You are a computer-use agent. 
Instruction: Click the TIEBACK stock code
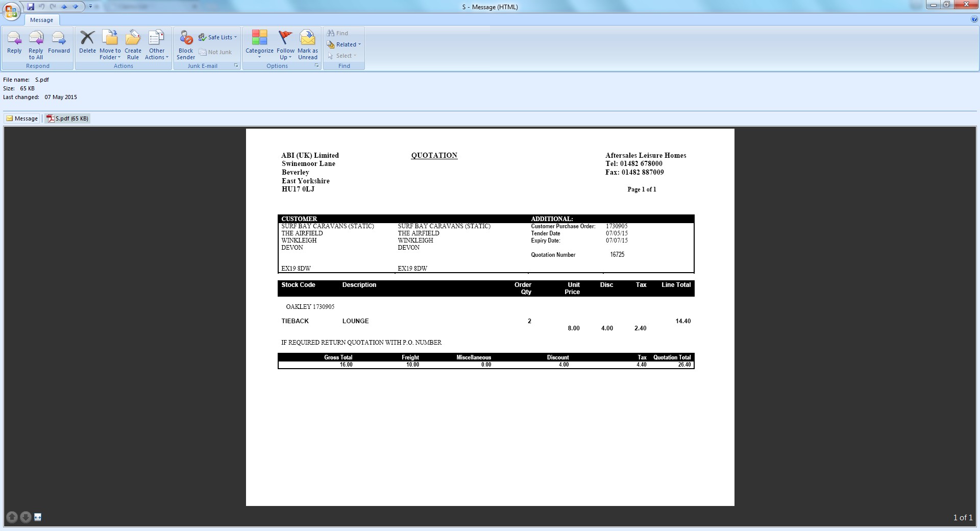[295, 321]
